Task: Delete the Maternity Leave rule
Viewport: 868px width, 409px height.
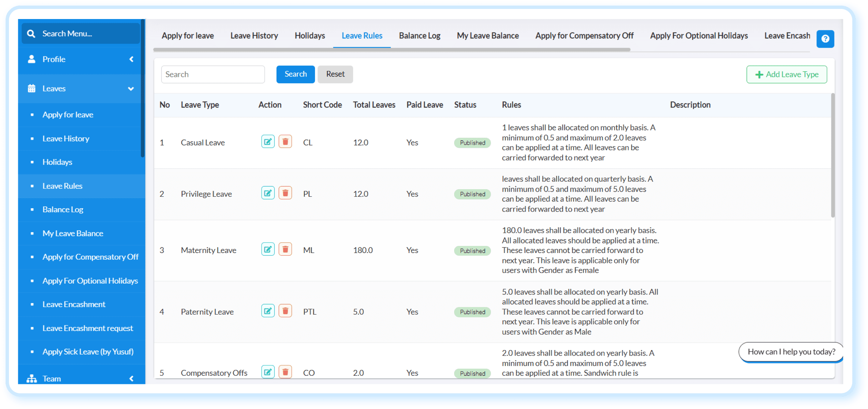Action: coord(285,249)
